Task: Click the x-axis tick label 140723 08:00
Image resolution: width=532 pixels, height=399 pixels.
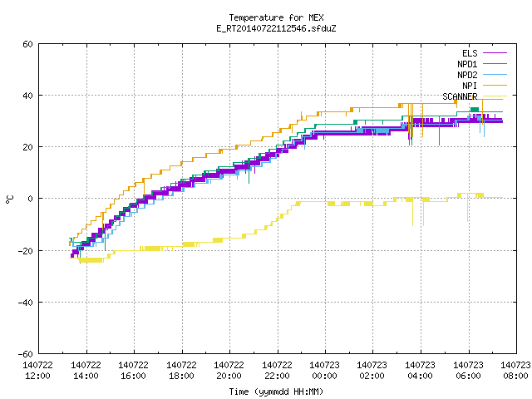Action: click(x=516, y=371)
